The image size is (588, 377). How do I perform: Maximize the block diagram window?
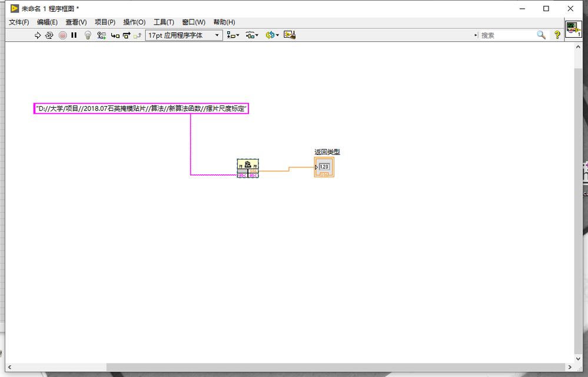pyautogui.click(x=546, y=8)
